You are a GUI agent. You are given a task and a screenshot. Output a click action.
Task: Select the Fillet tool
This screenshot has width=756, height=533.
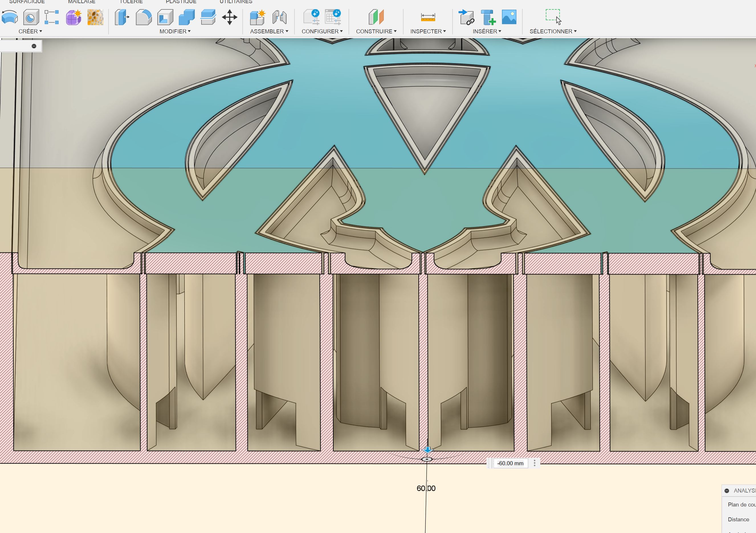click(144, 17)
